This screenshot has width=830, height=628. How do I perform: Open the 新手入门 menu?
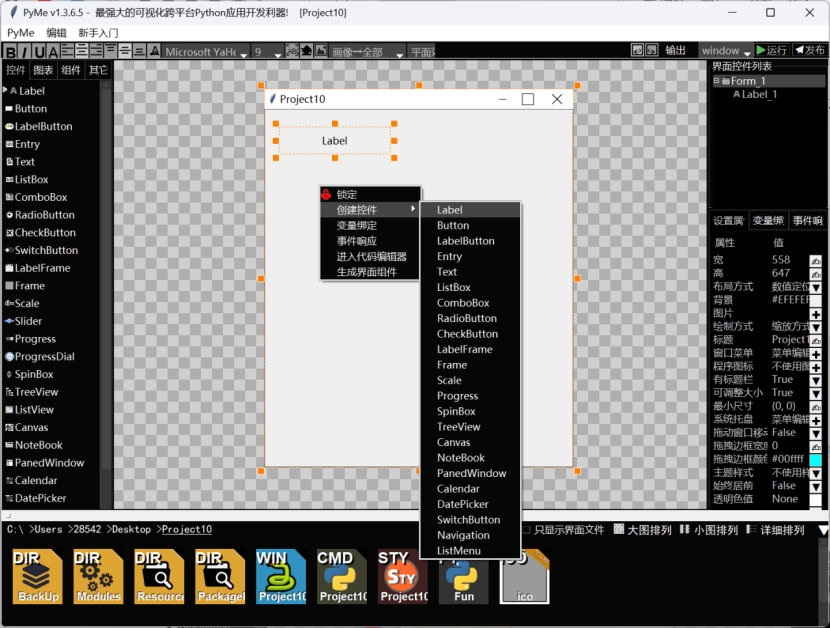pyautogui.click(x=98, y=33)
